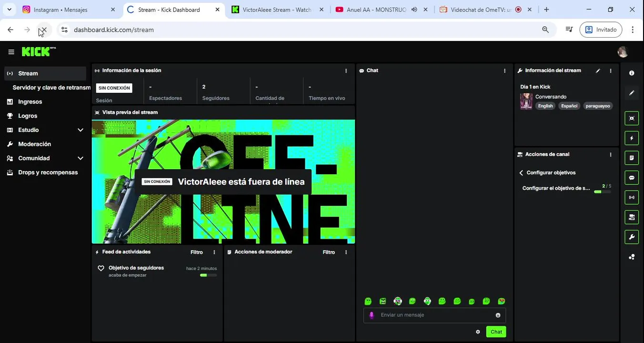Click the Enviar un mensaje field
The image size is (644, 343).
[434, 315]
